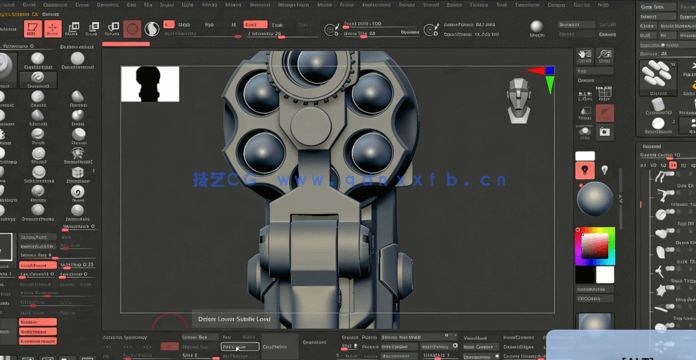Click the salmon button above the left sliders

point(38,265)
